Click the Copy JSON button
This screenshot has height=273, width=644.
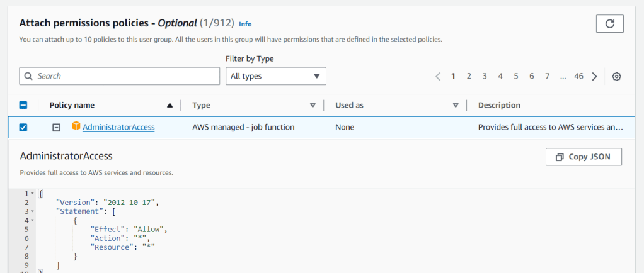584,157
